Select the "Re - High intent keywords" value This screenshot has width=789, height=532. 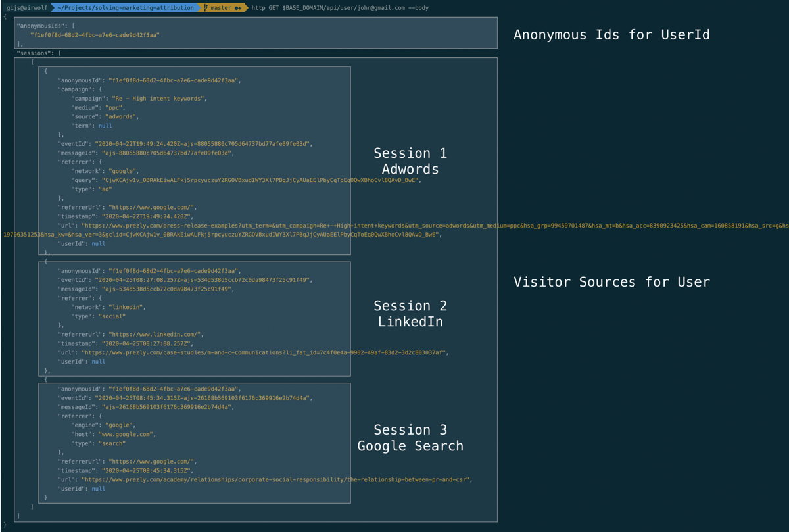158,98
